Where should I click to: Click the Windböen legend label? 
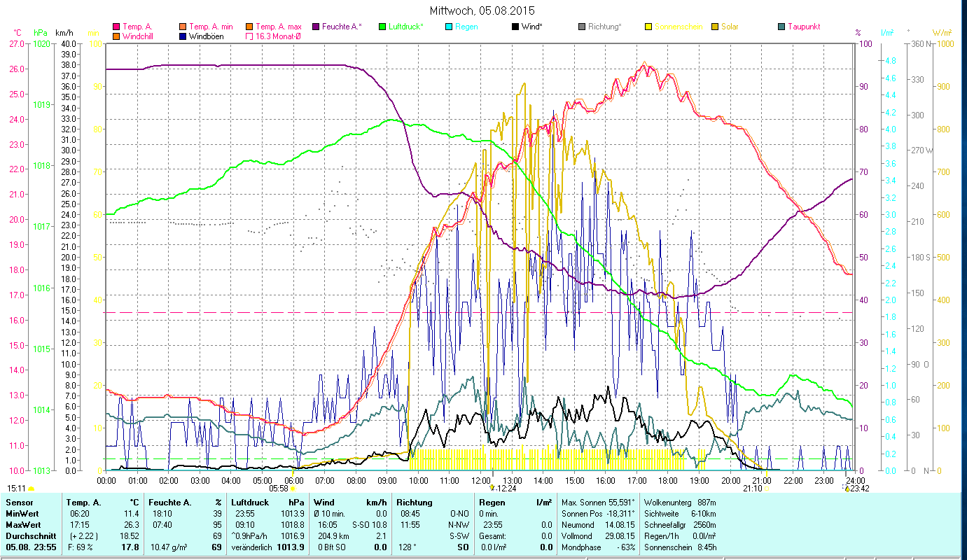point(207,36)
